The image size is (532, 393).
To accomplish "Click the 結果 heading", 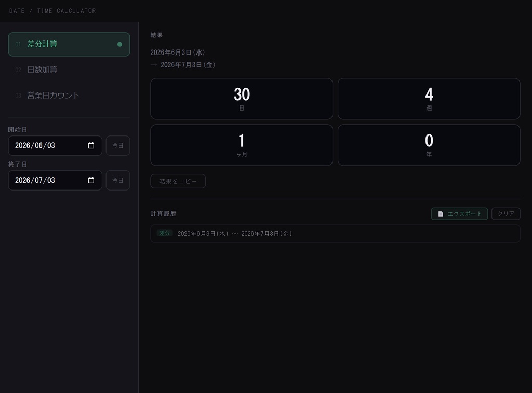I will [156, 35].
